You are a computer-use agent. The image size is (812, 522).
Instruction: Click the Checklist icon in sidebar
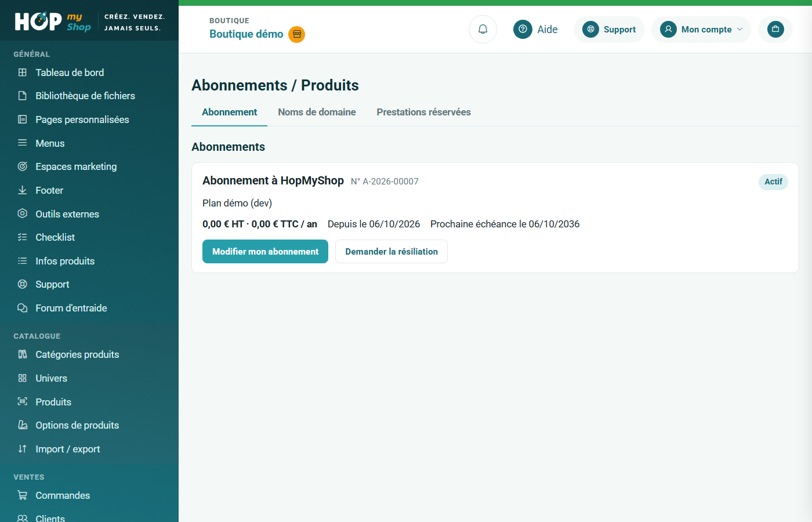click(23, 237)
